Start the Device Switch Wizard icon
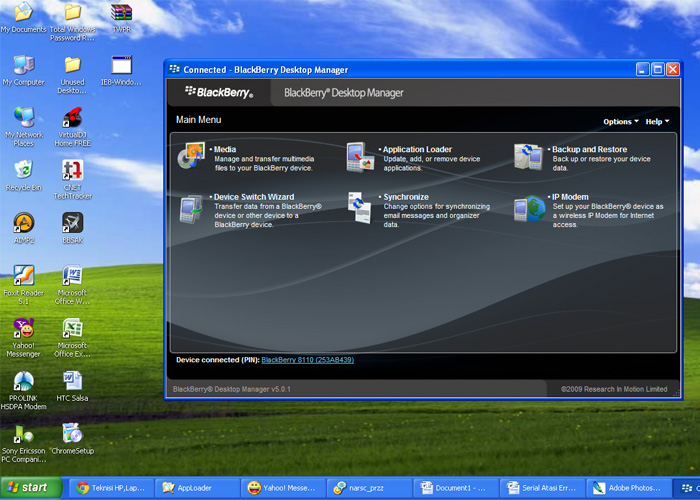Screen dimensions: 700x500 pos(191,207)
